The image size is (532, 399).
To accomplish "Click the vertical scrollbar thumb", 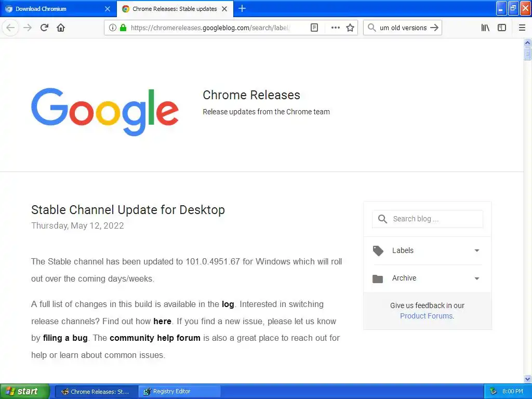I will click(x=527, y=54).
